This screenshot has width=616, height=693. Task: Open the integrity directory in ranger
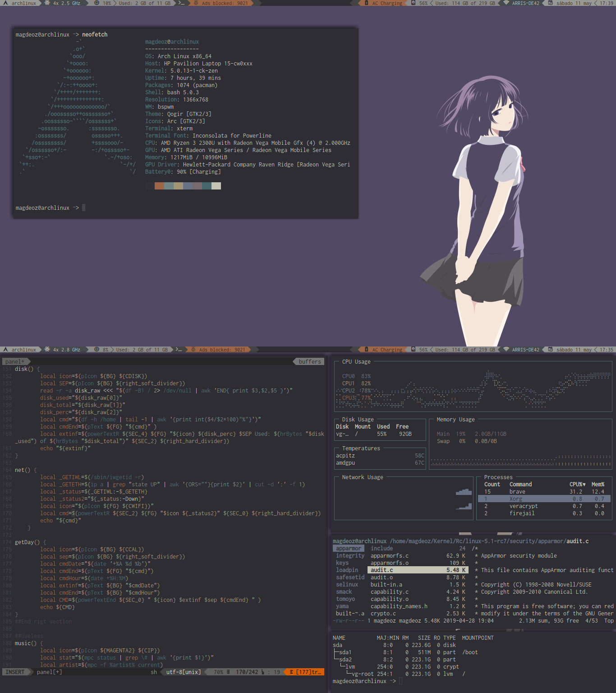[350, 556]
